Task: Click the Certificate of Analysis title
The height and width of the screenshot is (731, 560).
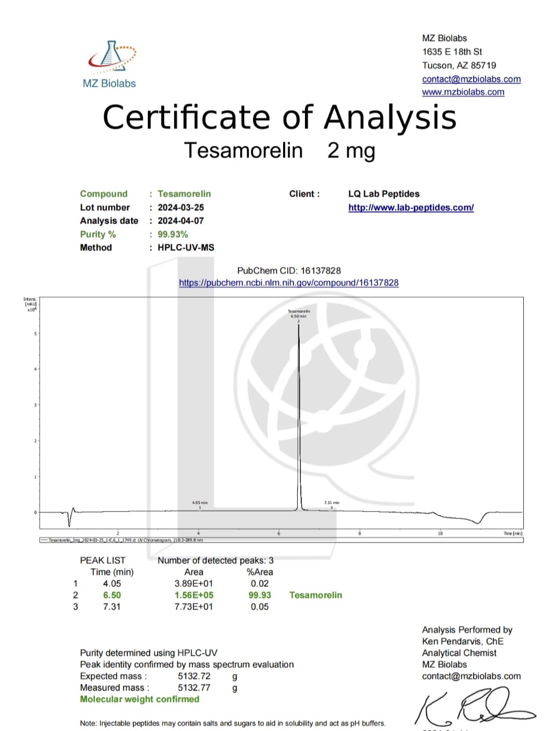Action: coord(279,117)
